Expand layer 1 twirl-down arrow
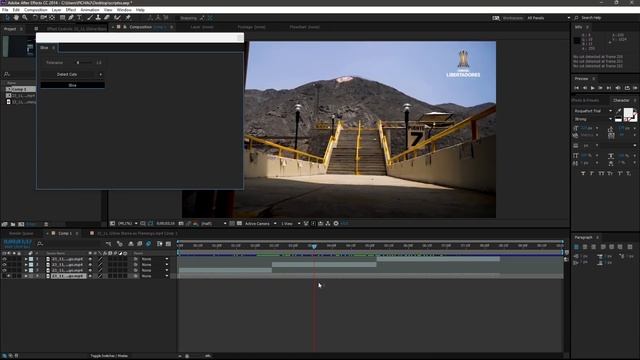640x360 pixels. pos(26,259)
